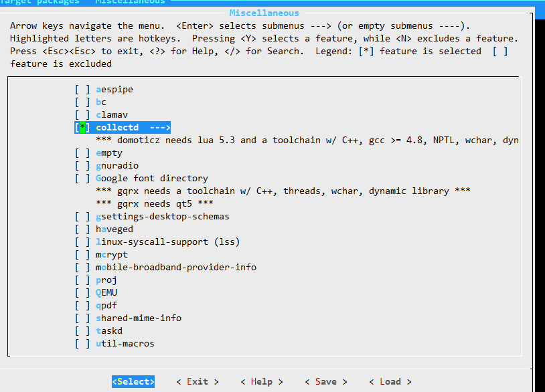Select the empty entry label
This screenshot has height=392, width=545.
pos(109,153)
